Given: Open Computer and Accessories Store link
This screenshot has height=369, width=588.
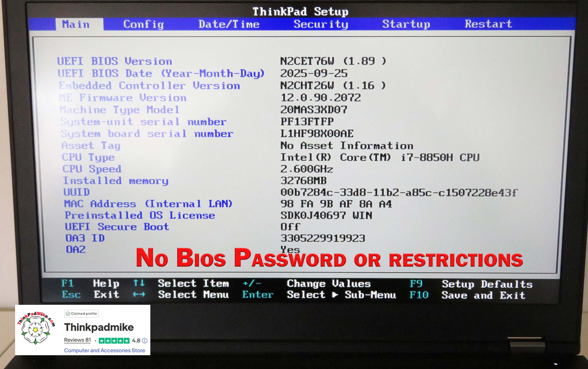Looking at the screenshot, I should (105, 350).
